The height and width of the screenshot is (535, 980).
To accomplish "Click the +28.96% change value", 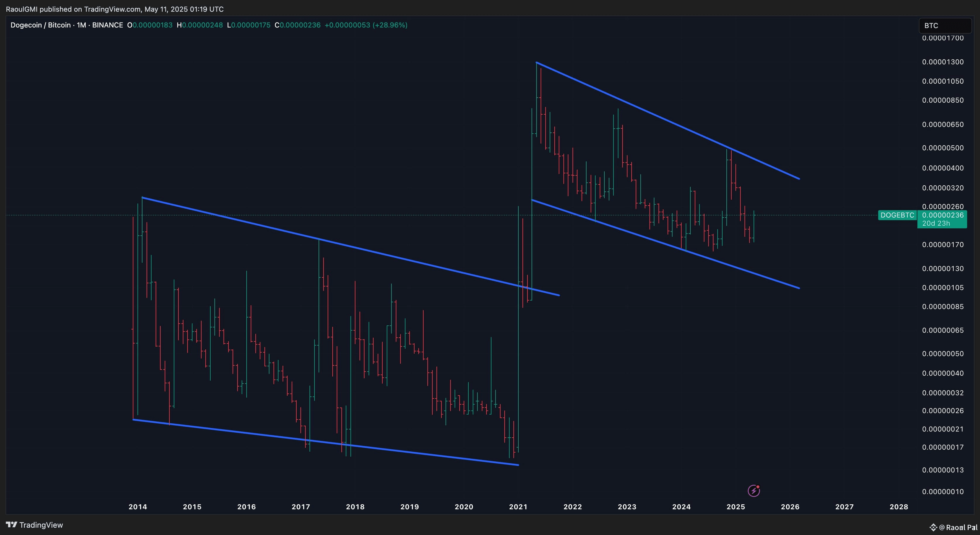I will click(390, 25).
